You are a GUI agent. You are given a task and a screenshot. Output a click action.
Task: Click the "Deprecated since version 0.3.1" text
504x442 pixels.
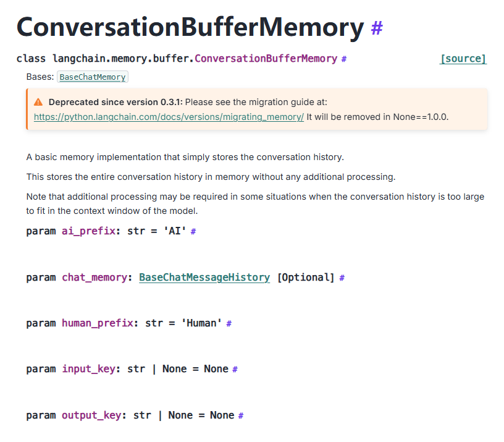(x=115, y=102)
